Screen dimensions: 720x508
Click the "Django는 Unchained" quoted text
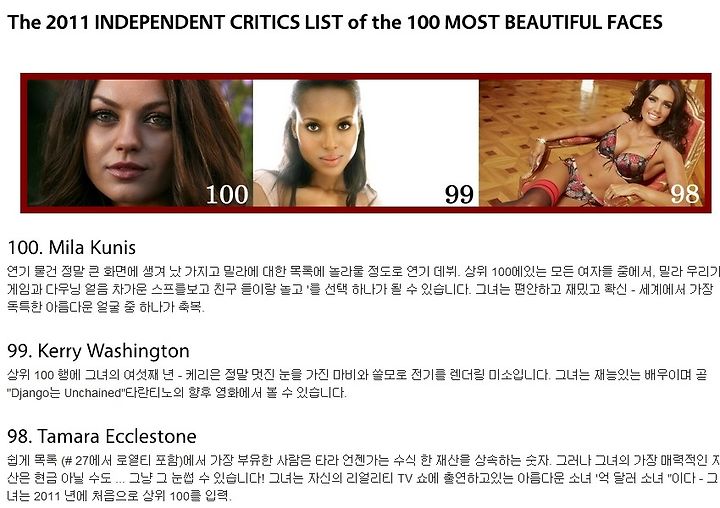(x=64, y=393)
